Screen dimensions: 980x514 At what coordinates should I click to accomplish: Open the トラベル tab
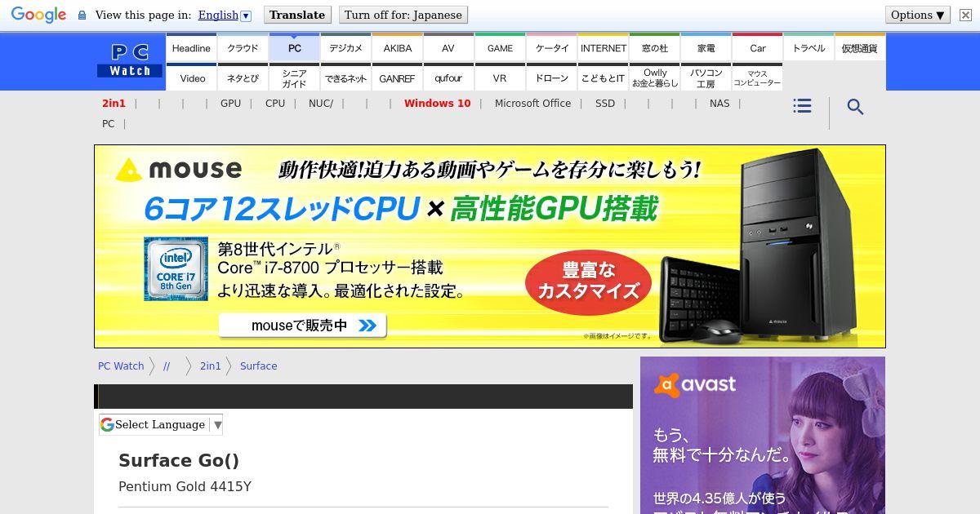point(809,47)
